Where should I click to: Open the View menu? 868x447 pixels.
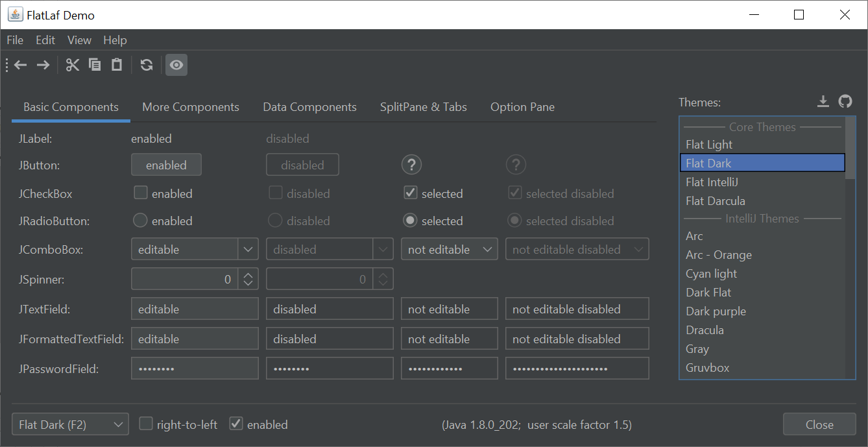coord(79,40)
